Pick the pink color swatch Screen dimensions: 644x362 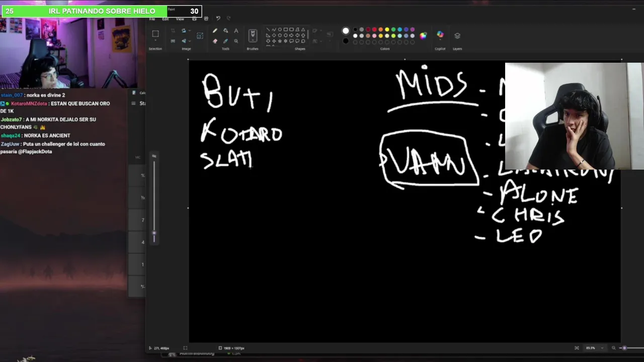[x=374, y=36]
